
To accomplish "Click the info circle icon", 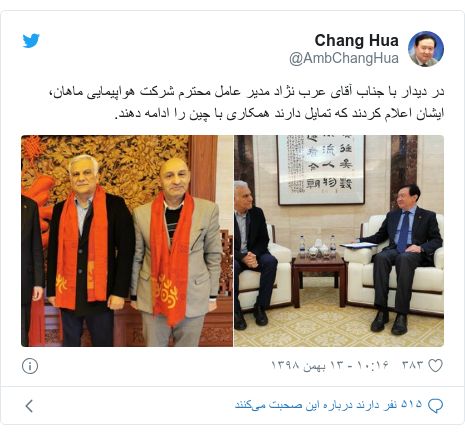I will pos(30,366).
